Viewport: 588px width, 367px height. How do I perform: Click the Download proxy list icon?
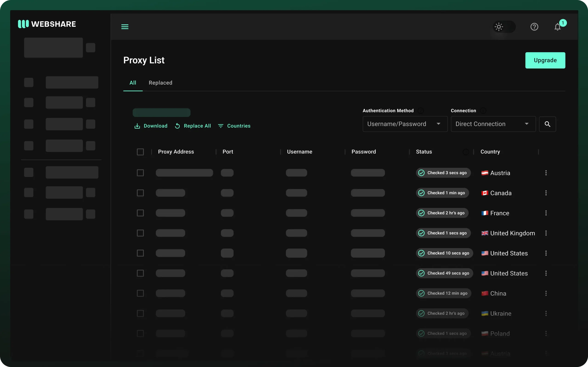138,125
